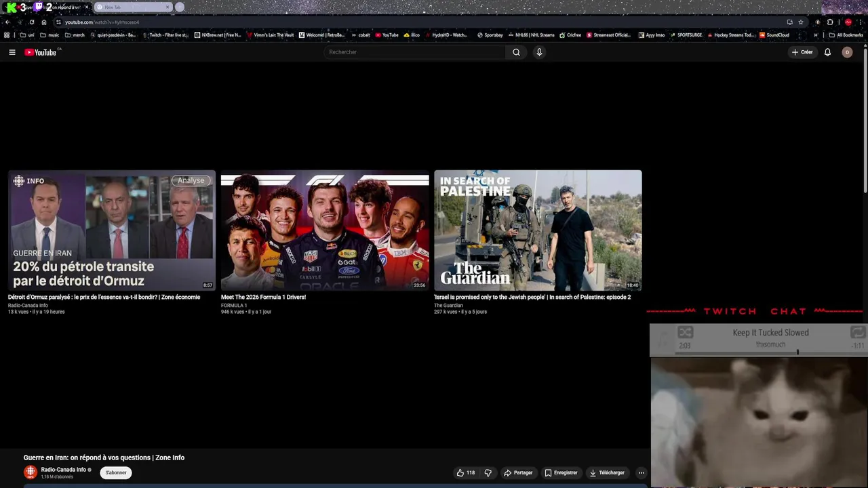Open more actions ellipsis under the video
The image size is (868, 488).
(641, 472)
